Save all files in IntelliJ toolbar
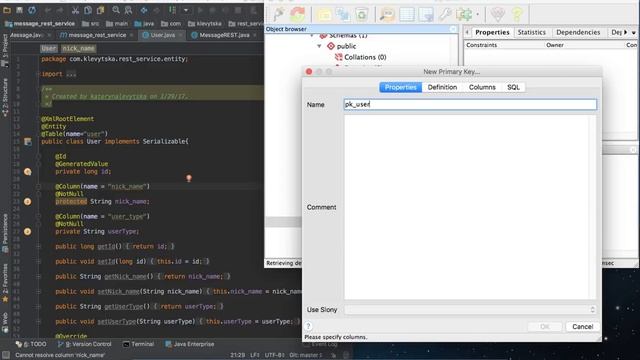 click(19, 10)
